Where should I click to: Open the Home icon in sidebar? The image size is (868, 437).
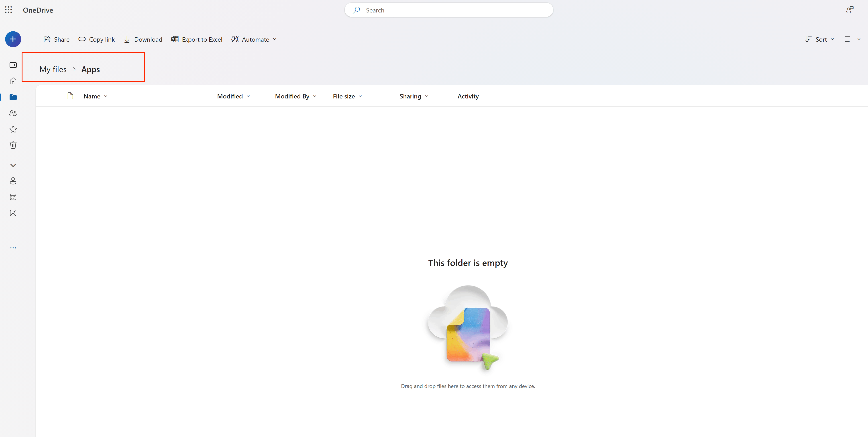[13, 81]
